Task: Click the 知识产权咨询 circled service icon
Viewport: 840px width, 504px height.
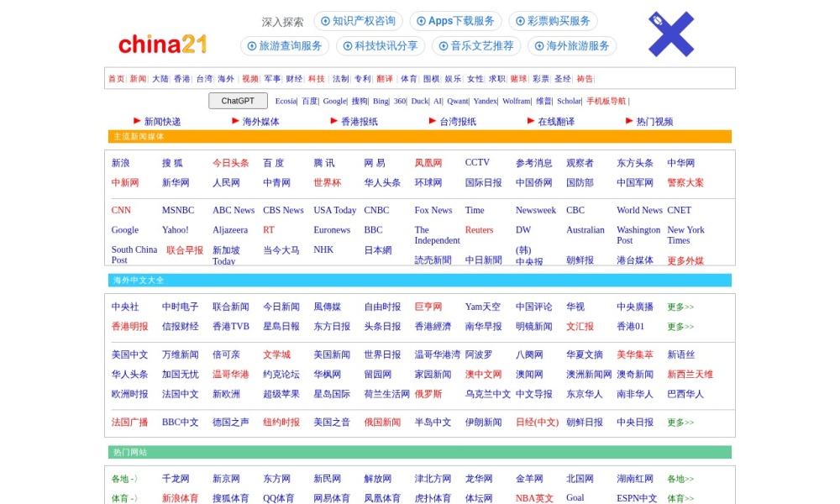Action: pos(358,21)
